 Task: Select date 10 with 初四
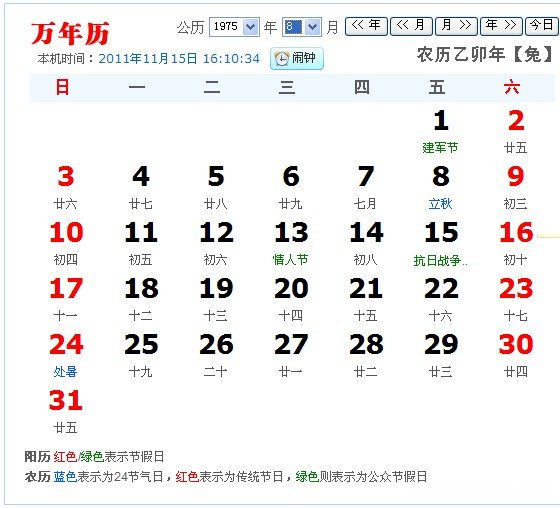pos(66,244)
